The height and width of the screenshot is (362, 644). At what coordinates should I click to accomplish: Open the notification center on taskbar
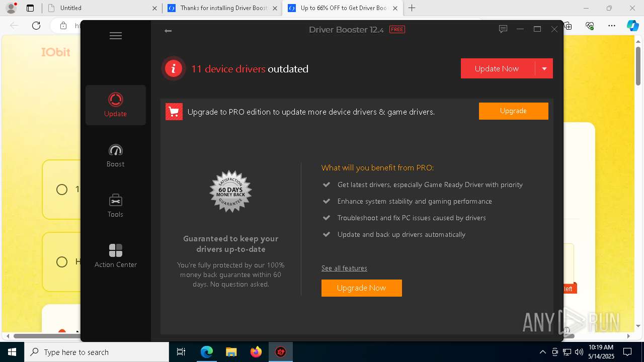pos(627,352)
